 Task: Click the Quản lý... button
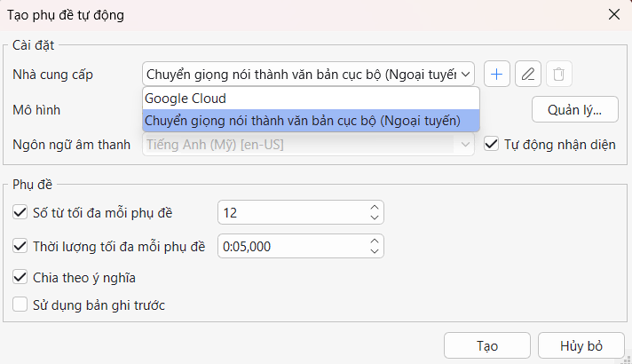(575, 109)
